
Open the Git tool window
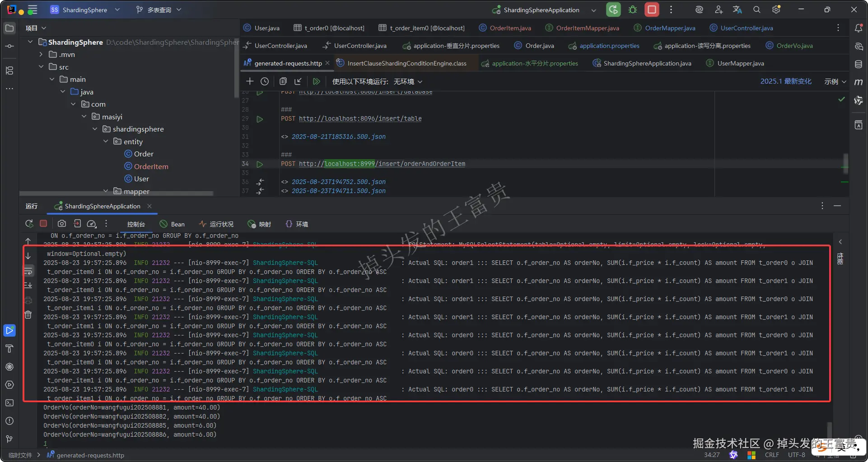point(9,439)
